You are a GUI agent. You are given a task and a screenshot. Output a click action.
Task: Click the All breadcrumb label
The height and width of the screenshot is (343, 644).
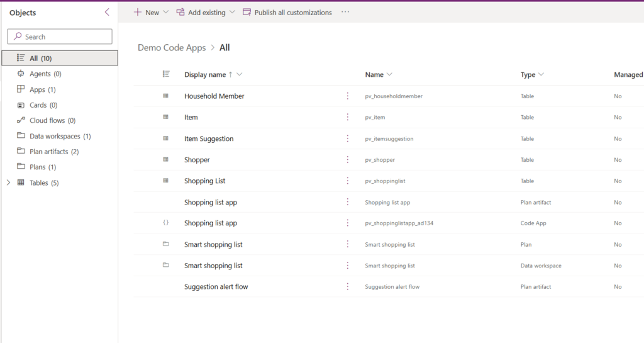coord(225,48)
